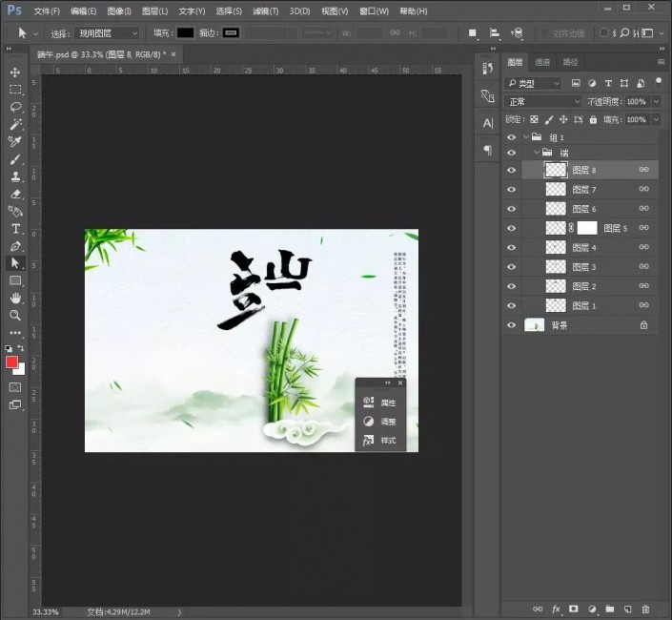Image resolution: width=672 pixels, height=620 pixels.
Task: Select the Magic Wand tool
Action: pos(15,124)
